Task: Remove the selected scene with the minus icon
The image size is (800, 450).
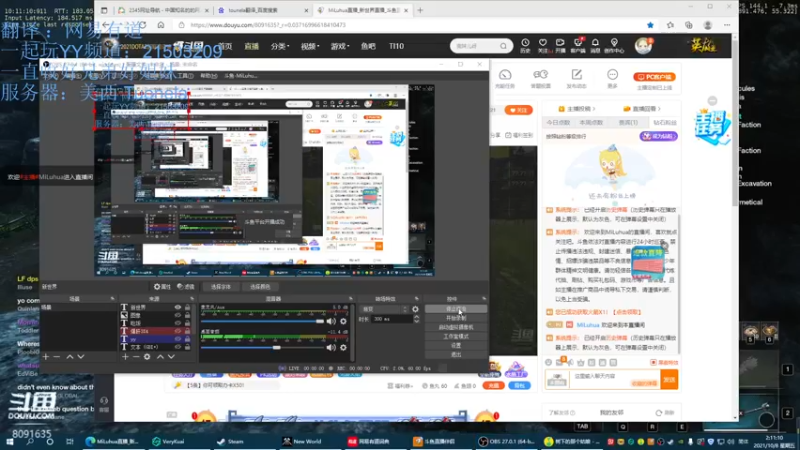Action: point(57,357)
